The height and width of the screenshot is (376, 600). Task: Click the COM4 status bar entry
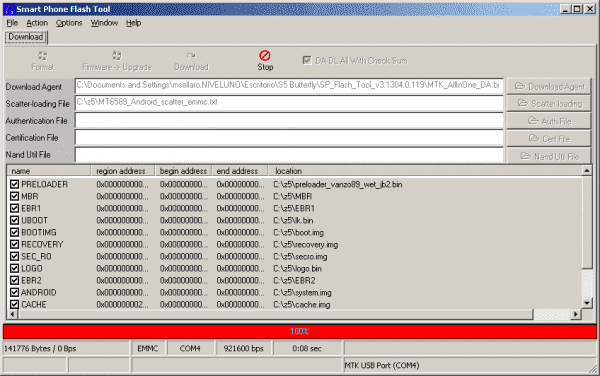point(190,348)
